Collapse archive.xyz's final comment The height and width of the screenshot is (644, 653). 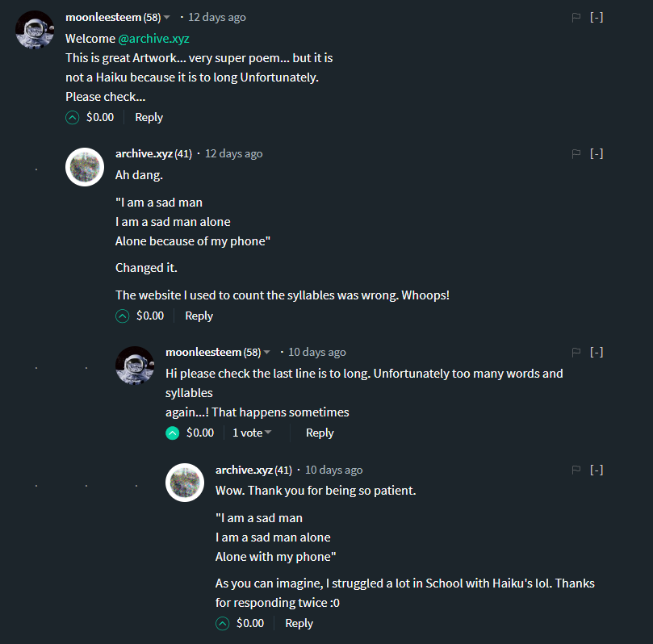coord(596,470)
